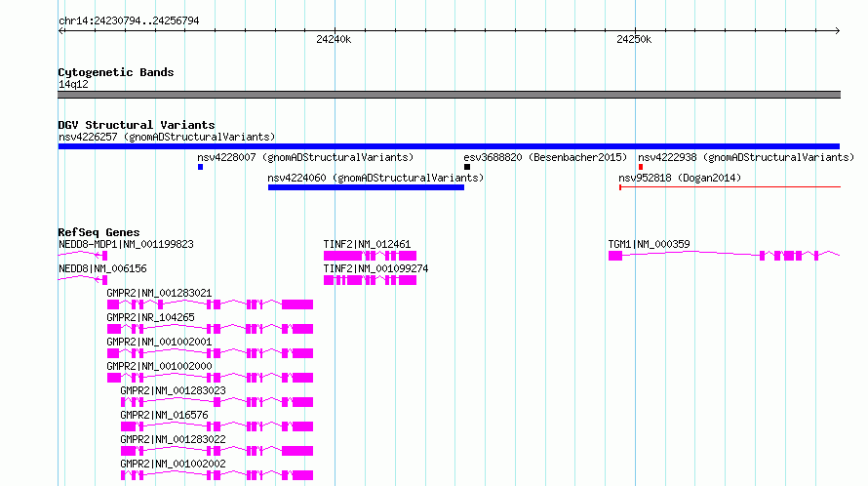Click the TINF2|NM_012461 gene label
This screenshot has height=486, width=868.
click(367, 244)
